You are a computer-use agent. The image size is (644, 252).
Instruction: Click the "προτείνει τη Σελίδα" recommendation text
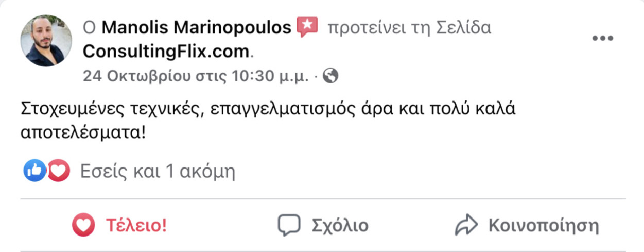click(x=409, y=27)
